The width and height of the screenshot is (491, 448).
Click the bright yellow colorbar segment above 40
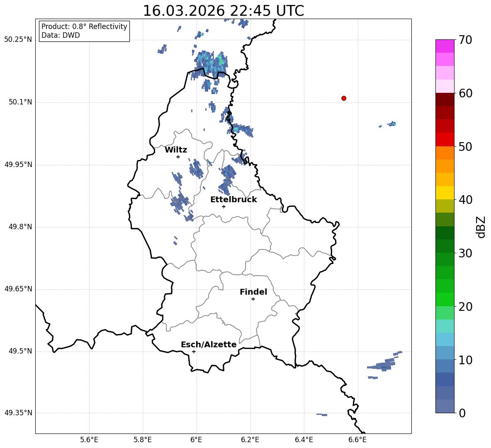[x=445, y=193]
